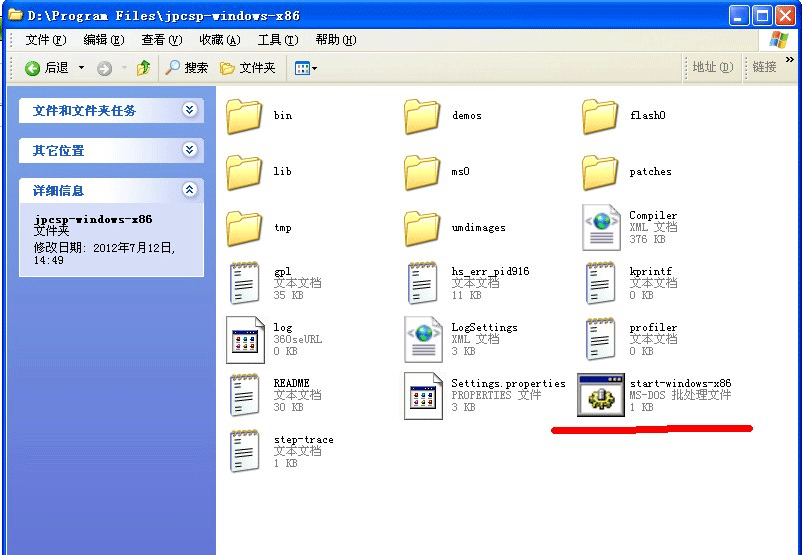Click the Windows flag logo in menu bar
804x555 pixels.
tap(779, 40)
